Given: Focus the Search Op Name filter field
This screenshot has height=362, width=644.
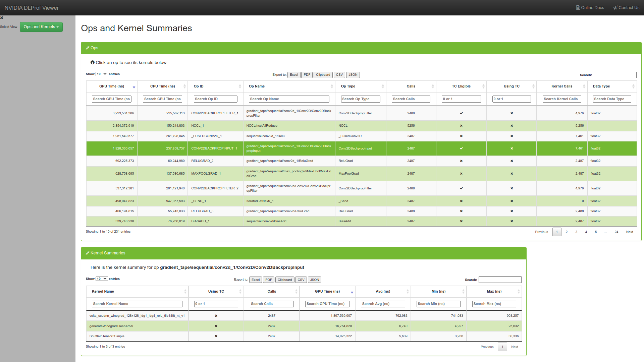Looking at the screenshot, I should (x=289, y=99).
